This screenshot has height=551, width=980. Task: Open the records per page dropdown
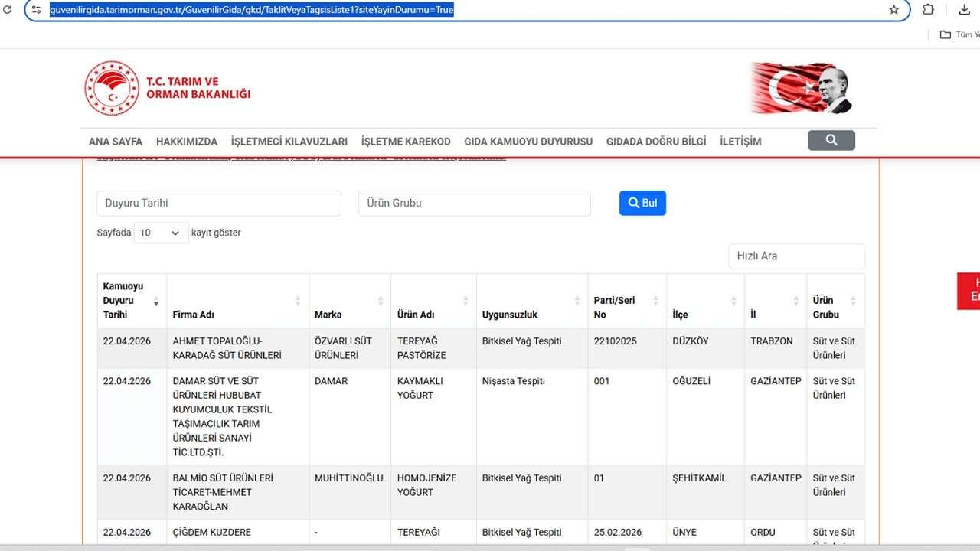click(x=161, y=233)
